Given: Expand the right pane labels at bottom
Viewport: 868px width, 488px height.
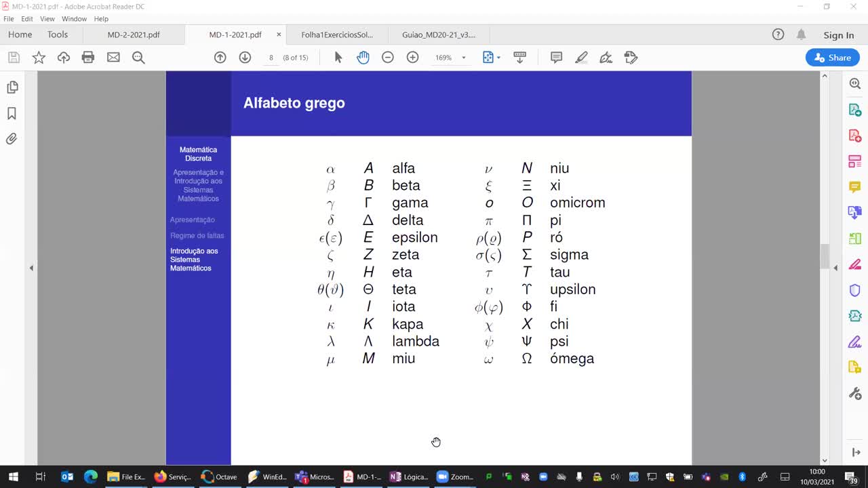Looking at the screenshot, I should tap(854, 452).
